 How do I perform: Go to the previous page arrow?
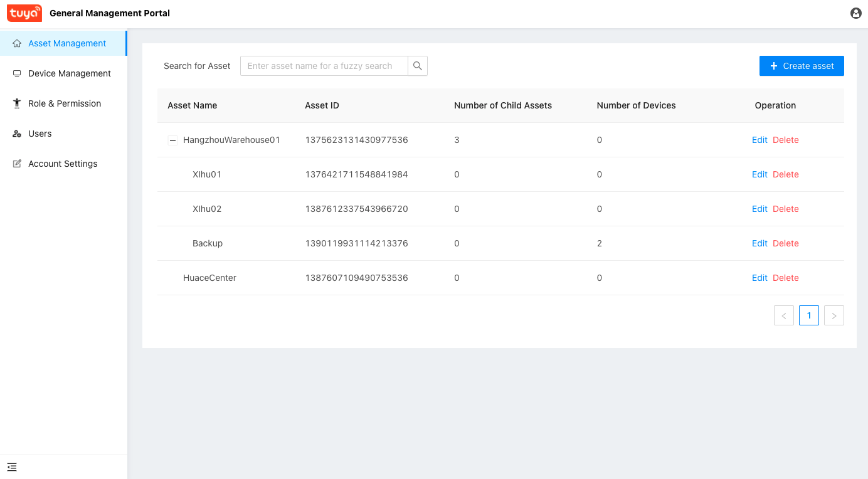click(x=783, y=315)
